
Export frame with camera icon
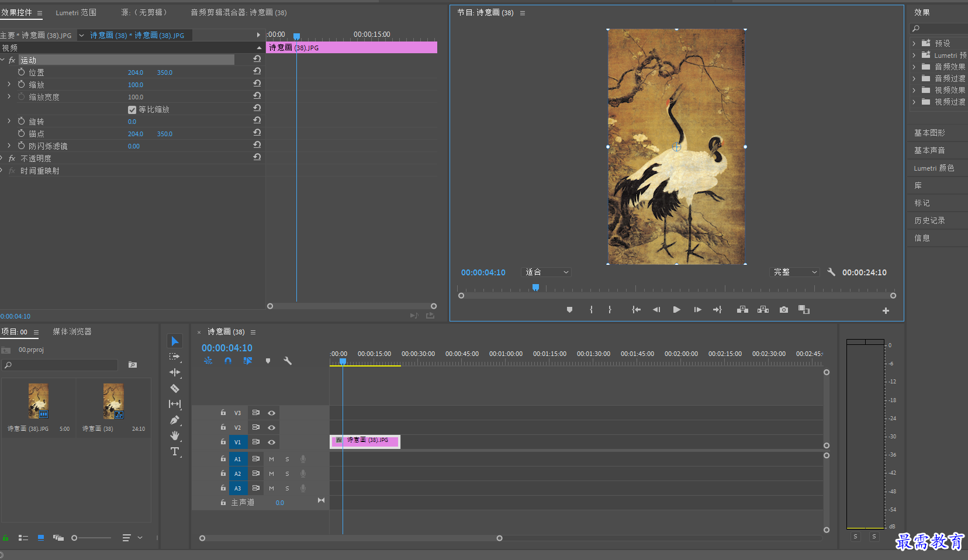pyautogui.click(x=784, y=310)
